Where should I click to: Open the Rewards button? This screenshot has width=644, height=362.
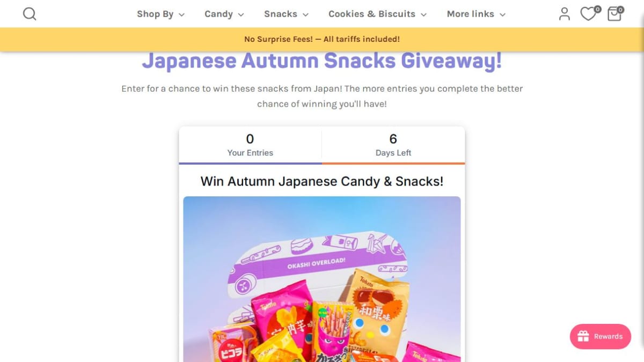point(601,336)
